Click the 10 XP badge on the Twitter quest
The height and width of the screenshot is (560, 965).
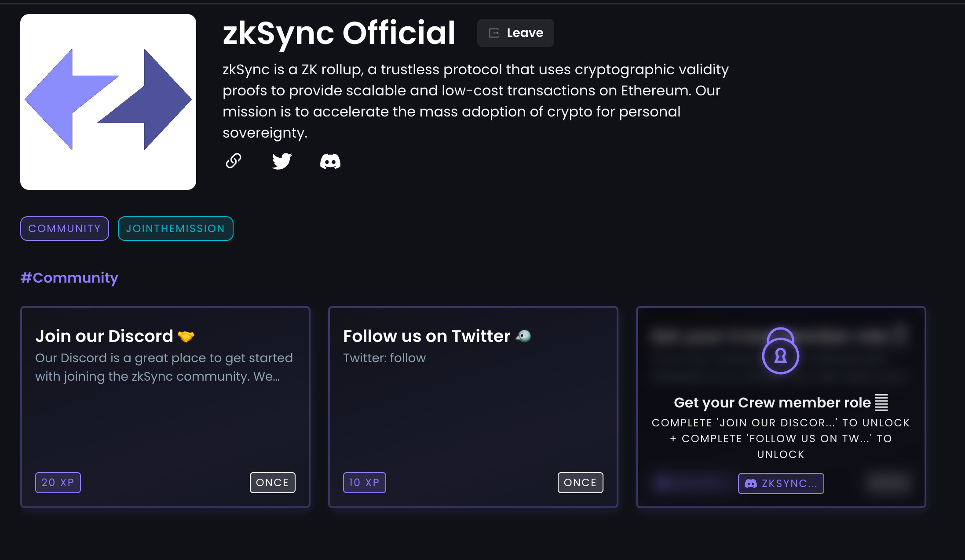tap(364, 482)
